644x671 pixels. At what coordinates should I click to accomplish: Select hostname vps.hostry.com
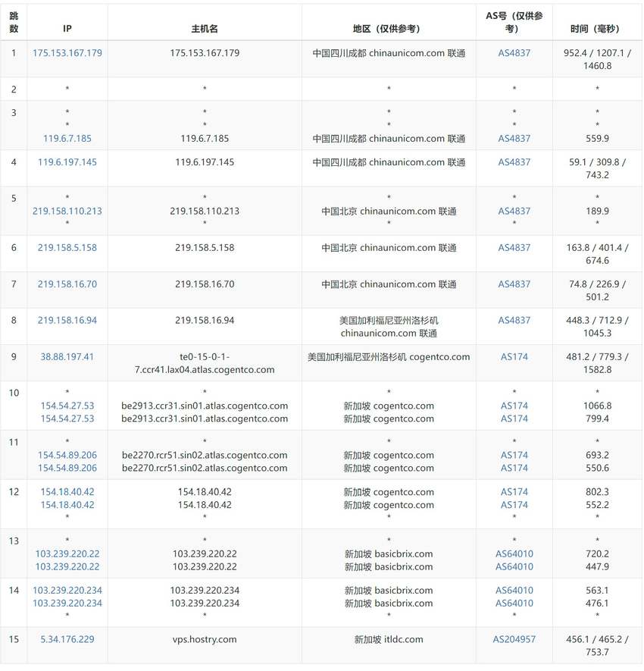[x=205, y=639]
